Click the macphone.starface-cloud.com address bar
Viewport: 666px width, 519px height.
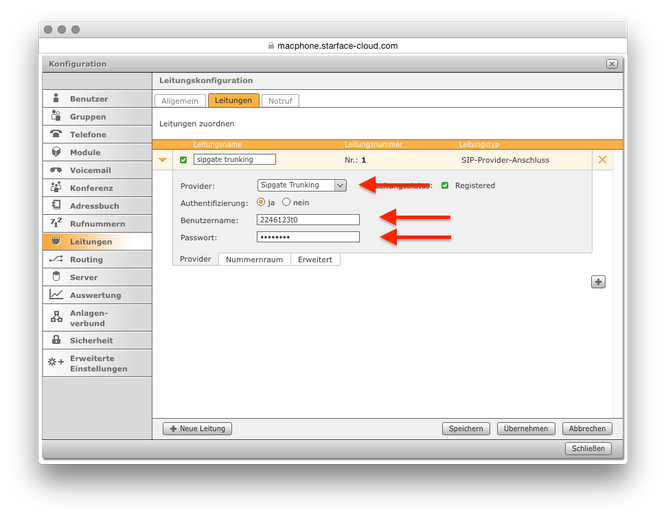coord(333,45)
